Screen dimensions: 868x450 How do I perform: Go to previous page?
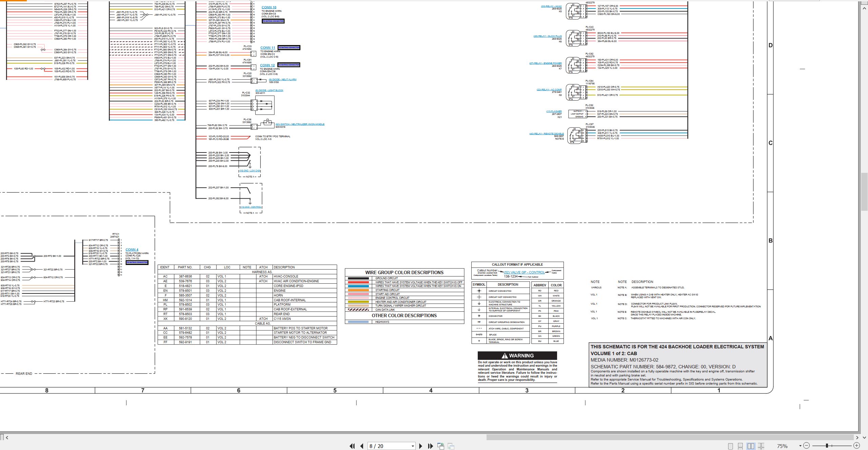[362, 446]
